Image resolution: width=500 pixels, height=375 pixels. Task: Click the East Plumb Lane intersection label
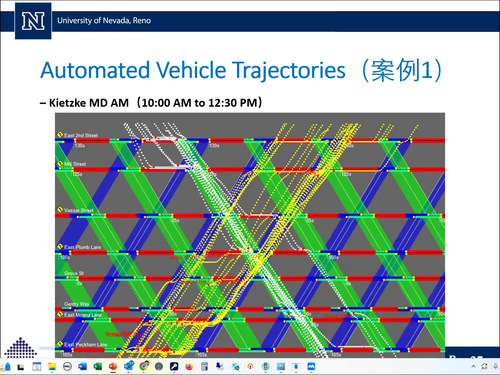pyautogui.click(x=82, y=247)
